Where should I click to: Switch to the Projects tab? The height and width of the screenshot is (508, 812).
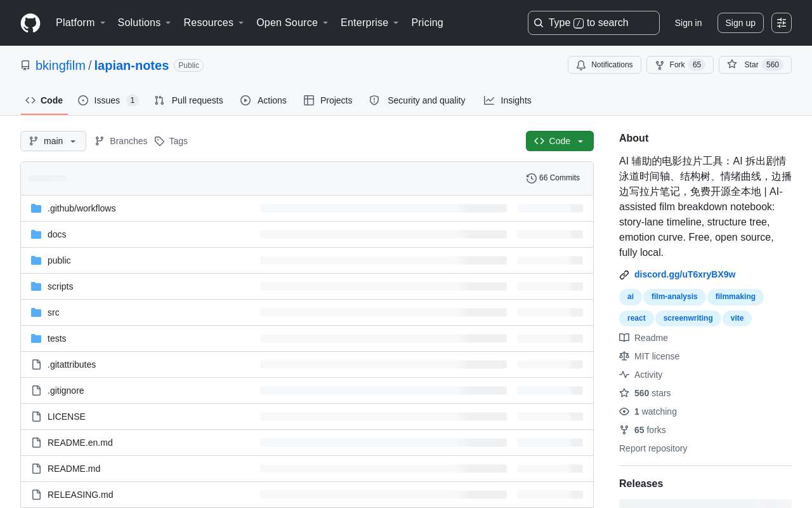tap(328, 100)
